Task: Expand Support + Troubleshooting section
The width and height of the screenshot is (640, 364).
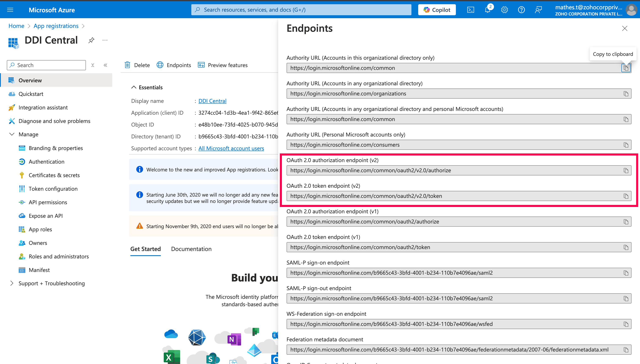Action: pyautogui.click(x=12, y=283)
